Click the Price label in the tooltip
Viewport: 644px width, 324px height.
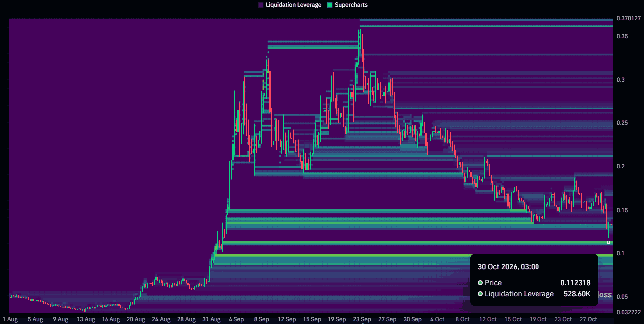(x=493, y=283)
